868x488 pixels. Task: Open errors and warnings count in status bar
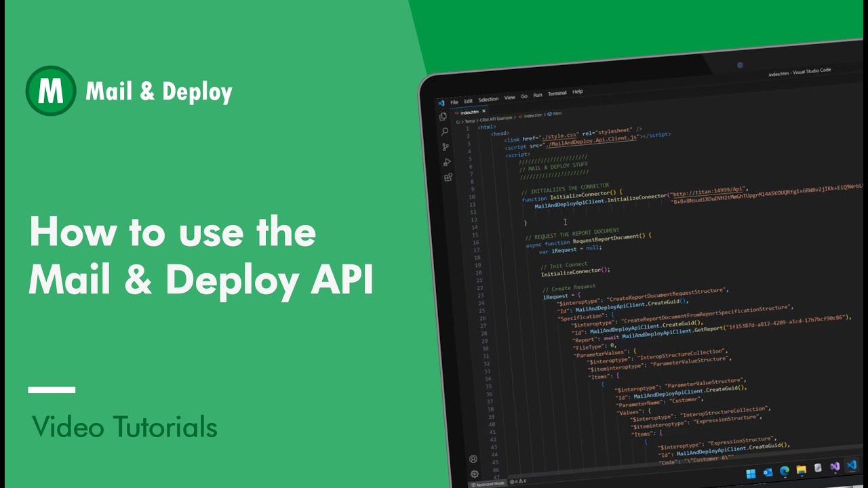518,481
